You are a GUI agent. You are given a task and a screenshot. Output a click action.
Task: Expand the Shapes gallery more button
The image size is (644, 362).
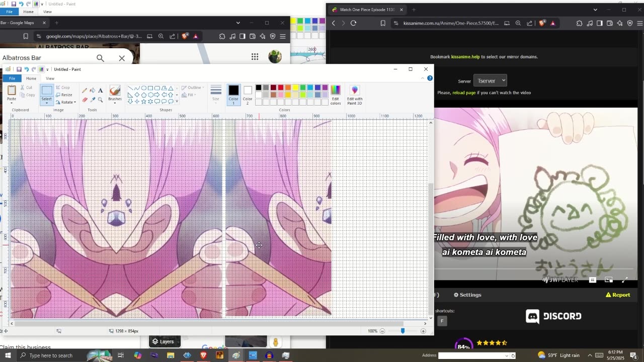(x=177, y=101)
